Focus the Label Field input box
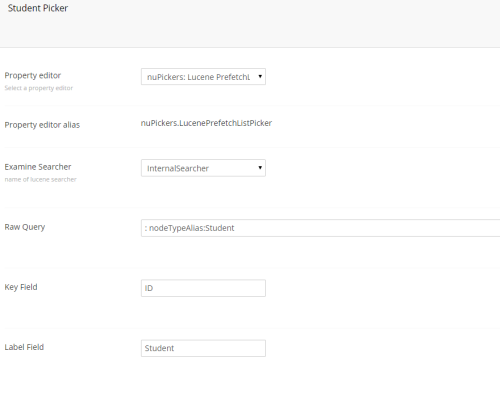Viewport: 500px width, 405px height. pos(203,348)
